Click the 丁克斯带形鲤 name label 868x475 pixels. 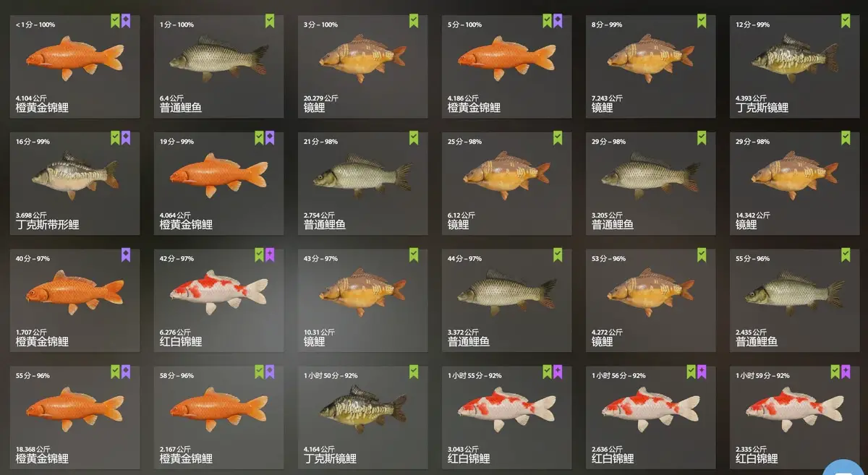(x=47, y=224)
